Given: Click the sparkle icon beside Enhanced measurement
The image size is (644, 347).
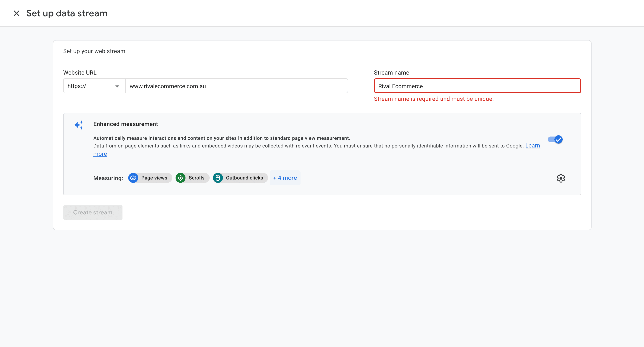Looking at the screenshot, I should (78, 125).
